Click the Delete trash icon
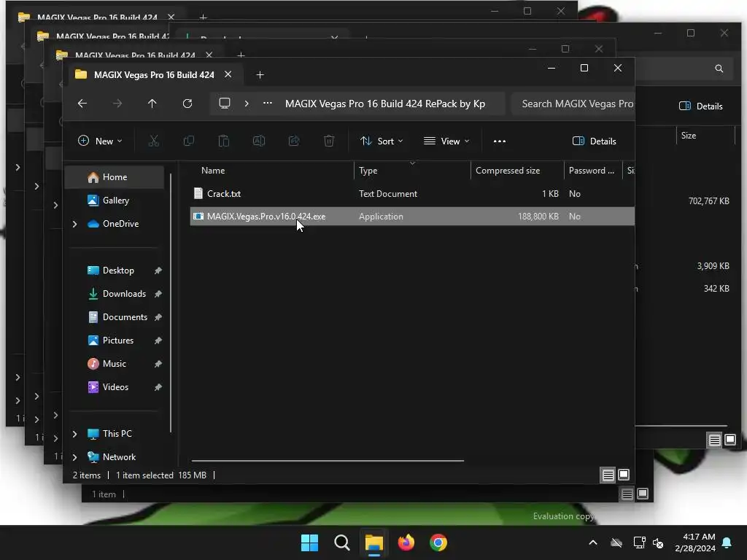The height and width of the screenshot is (560, 747). coord(329,141)
